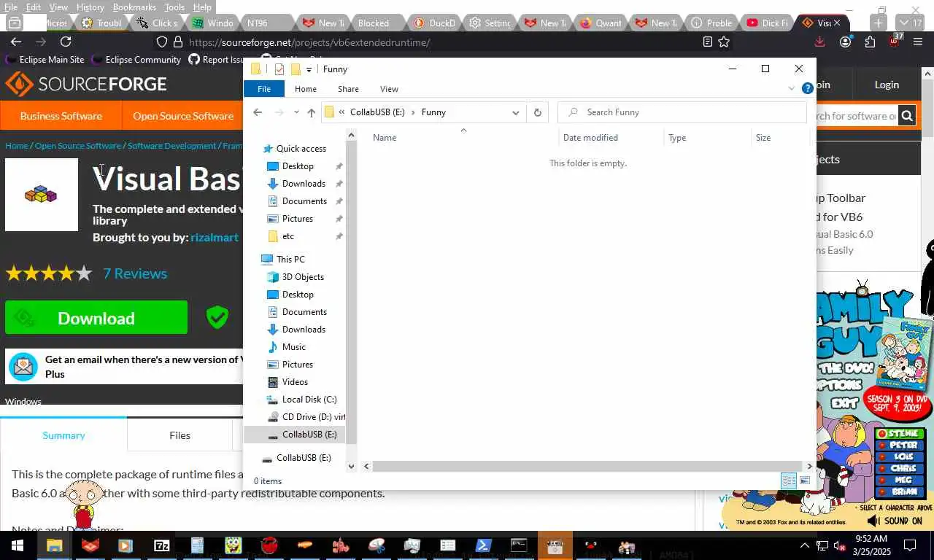The width and height of the screenshot is (934, 560).
Task: Click the email envelope icon next to get an email
Action: (x=23, y=367)
